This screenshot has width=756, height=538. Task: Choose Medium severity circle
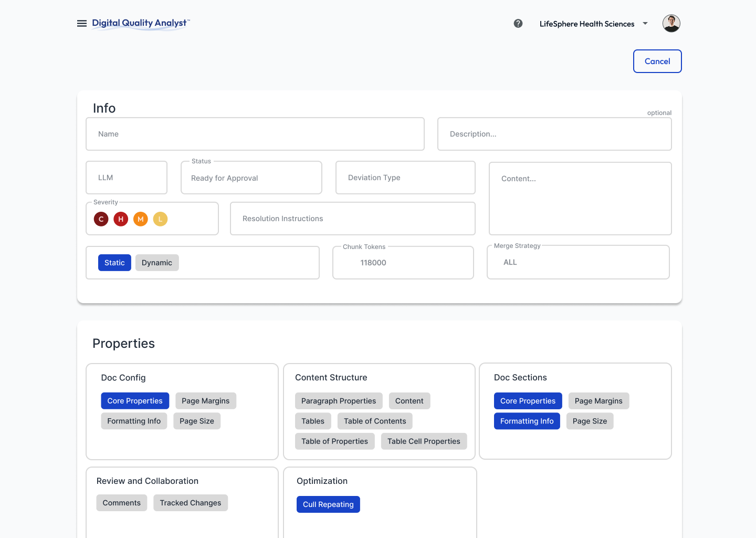[141, 219]
